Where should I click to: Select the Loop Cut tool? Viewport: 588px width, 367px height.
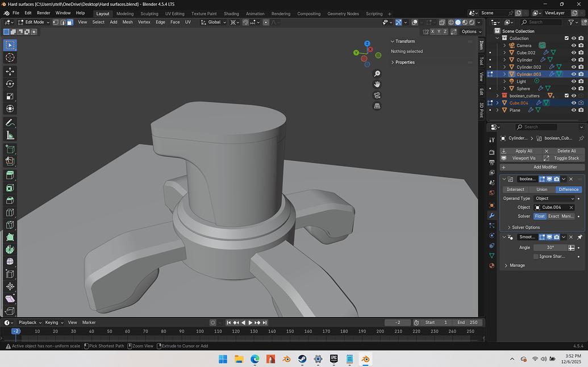coord(10,212)
